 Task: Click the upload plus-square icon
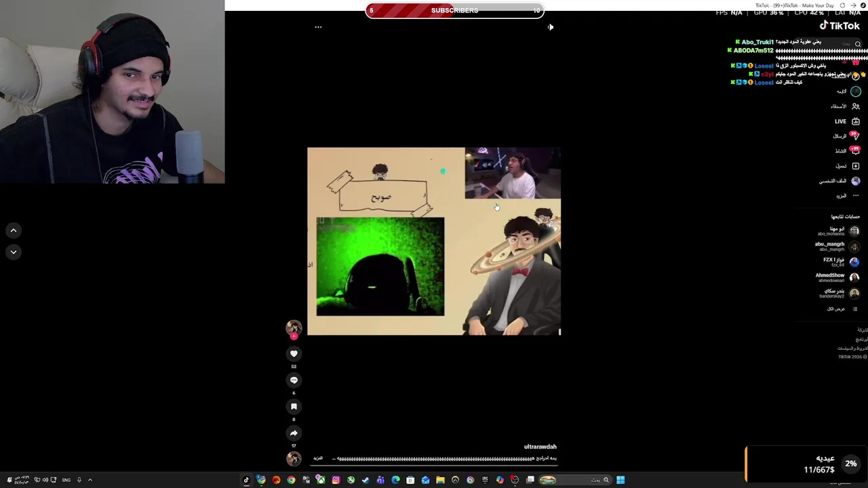point(856,166)
